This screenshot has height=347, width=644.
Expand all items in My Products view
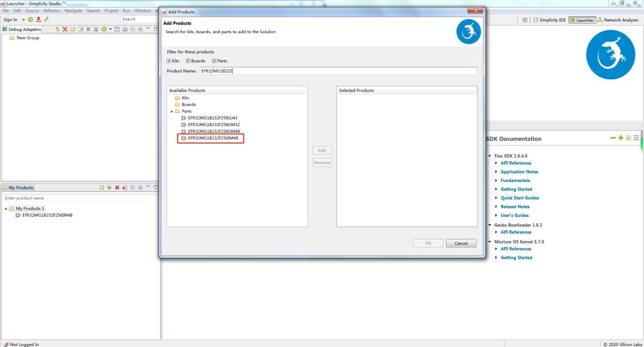click(140, 188)
